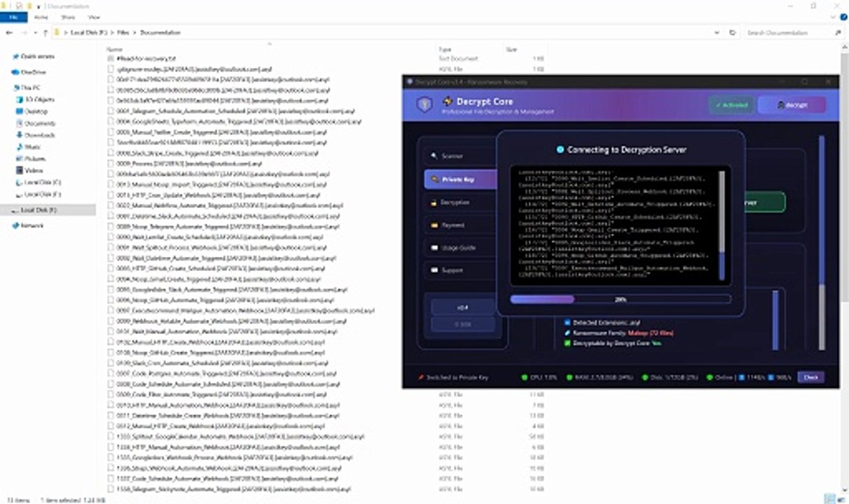Image resolution: width=849 pixels, height=504 pixels.
Task: Sort by the Name column header
Action: (114, 50)
